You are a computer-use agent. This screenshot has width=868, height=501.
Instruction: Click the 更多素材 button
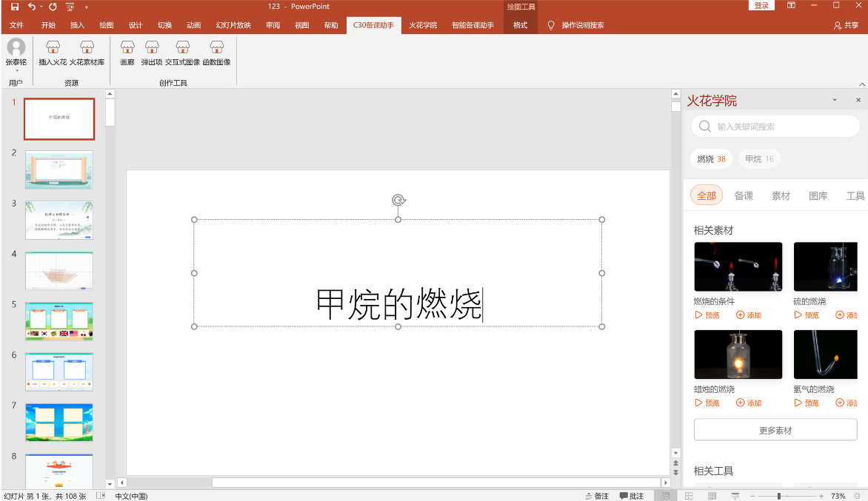(x=775, y=430)
